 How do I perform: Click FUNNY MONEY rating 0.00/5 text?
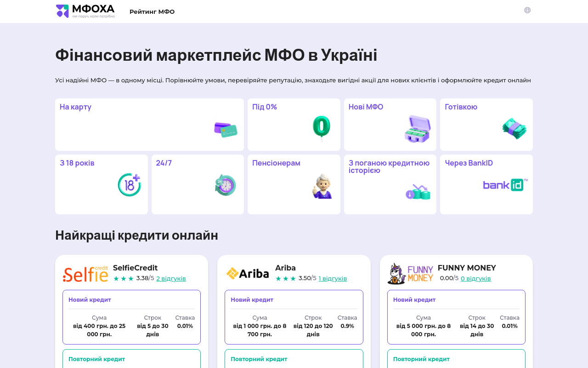tap(449, 278)
